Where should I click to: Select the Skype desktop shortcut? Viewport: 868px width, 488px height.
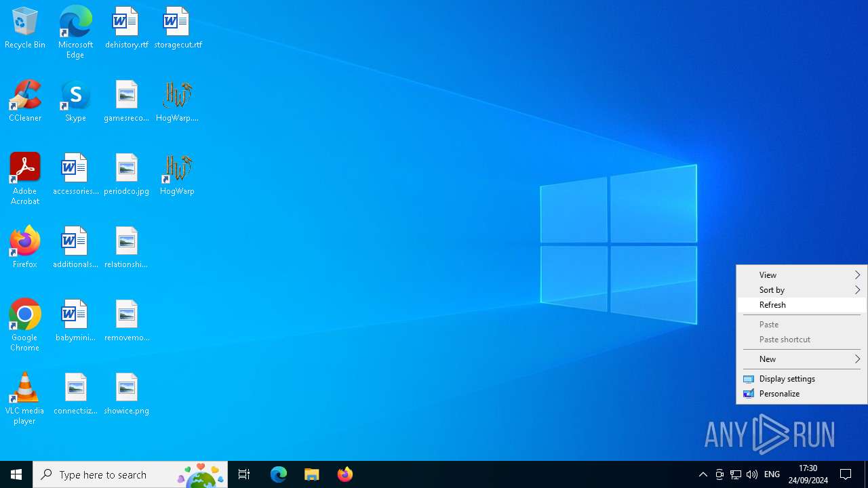tap(75, 102)
